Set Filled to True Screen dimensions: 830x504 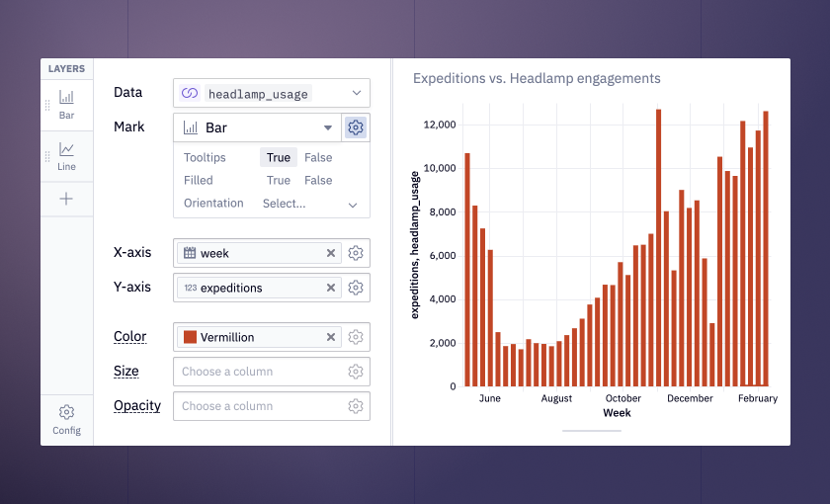(279, 181)
